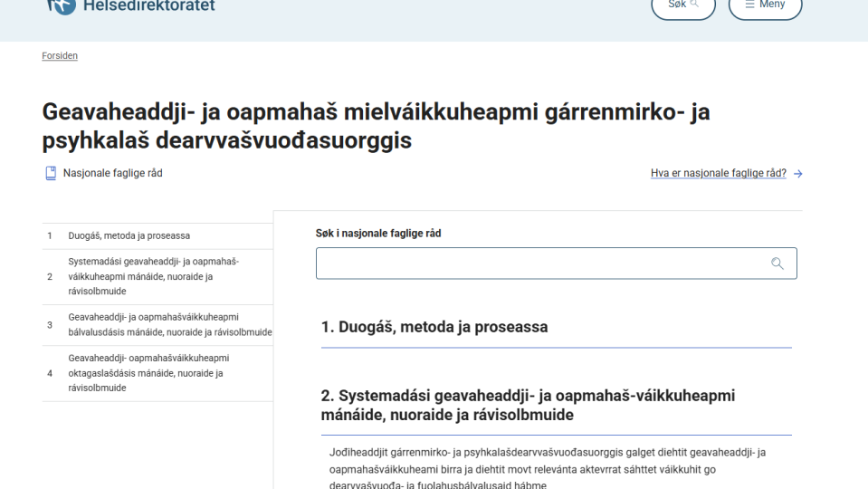868x489 pixels.
Task: Go to the Forsiden breadcrumb link
Action: click(x=60, y=56)
